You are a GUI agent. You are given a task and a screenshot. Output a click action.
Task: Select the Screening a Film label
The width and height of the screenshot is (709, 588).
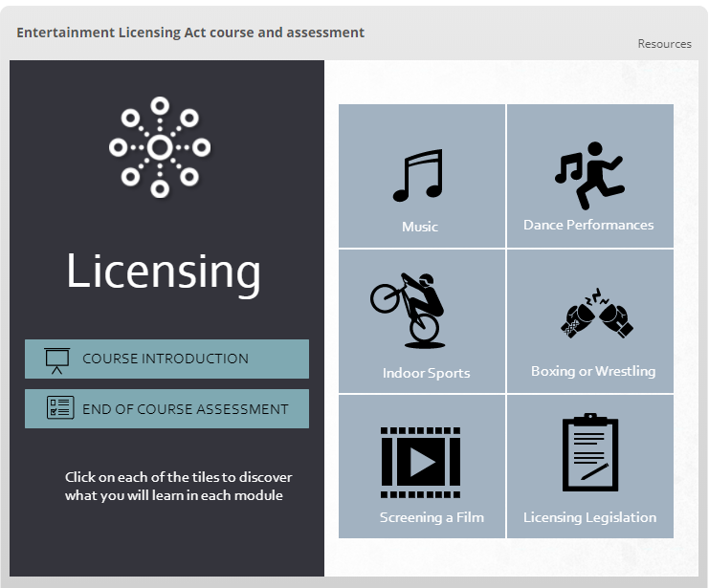coord(432,517)
